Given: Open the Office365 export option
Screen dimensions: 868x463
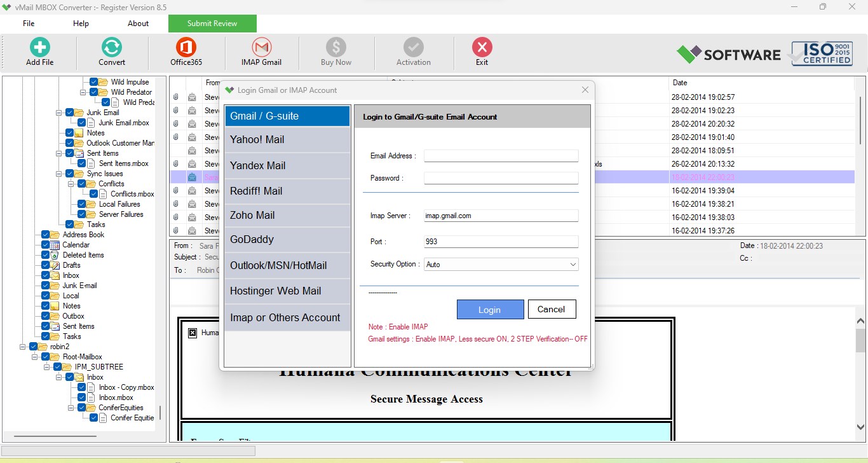Looking at the screenshot, I should click(x=186, y=48).
